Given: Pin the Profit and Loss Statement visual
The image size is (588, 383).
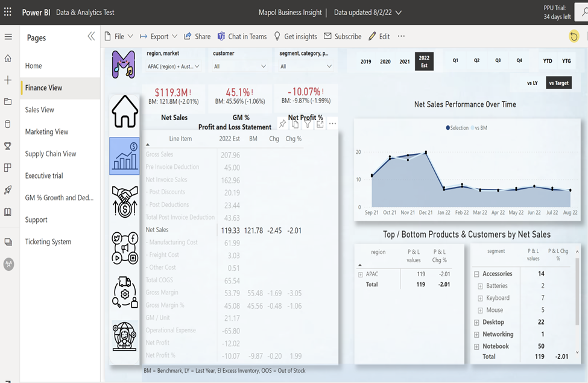Looking at the screenshot, I should point(282,124).
